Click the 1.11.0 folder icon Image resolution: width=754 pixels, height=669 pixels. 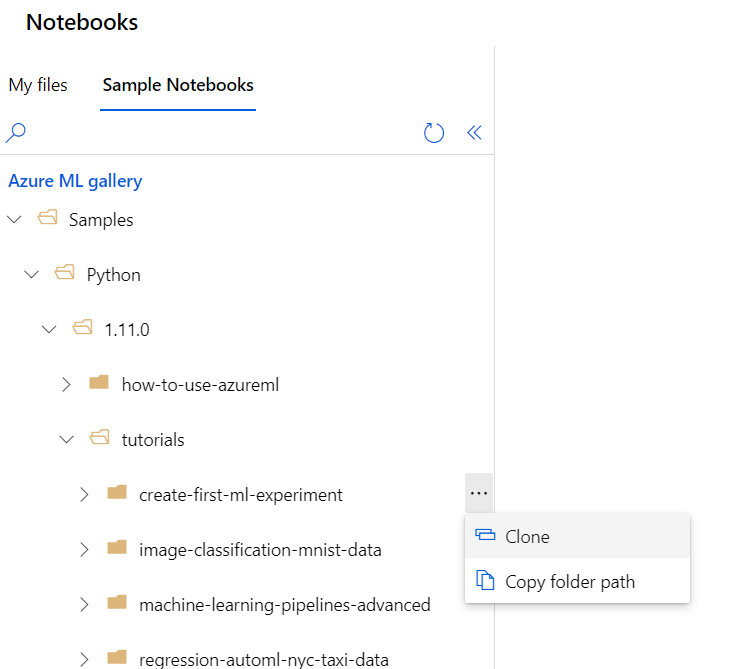tap(82, 328)
